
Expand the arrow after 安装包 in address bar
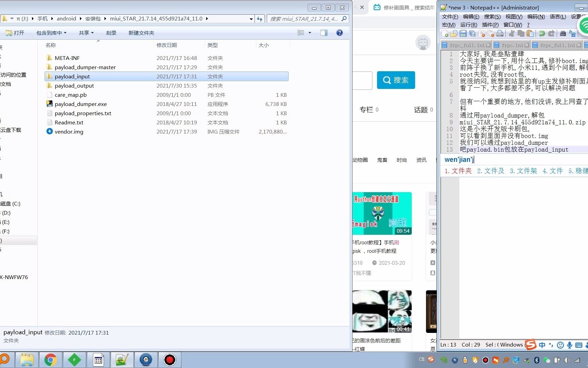(105, 19)
